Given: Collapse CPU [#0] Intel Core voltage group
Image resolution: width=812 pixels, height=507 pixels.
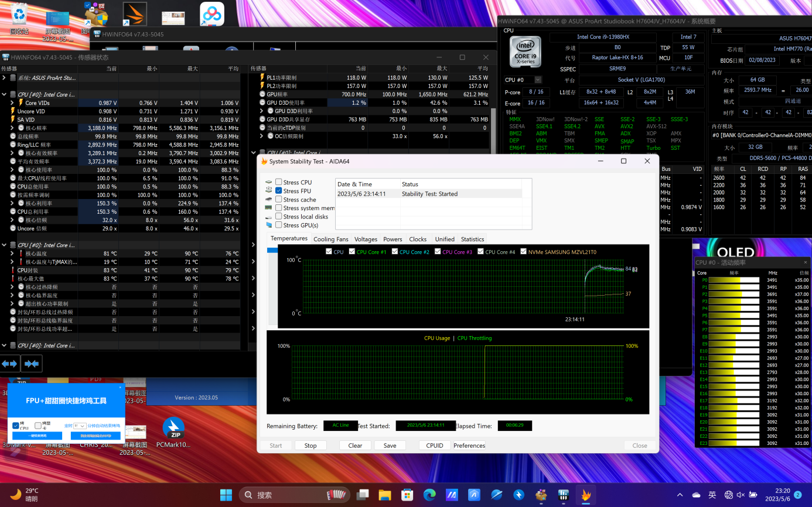Looking at the screenshot, I should point(5,94).
